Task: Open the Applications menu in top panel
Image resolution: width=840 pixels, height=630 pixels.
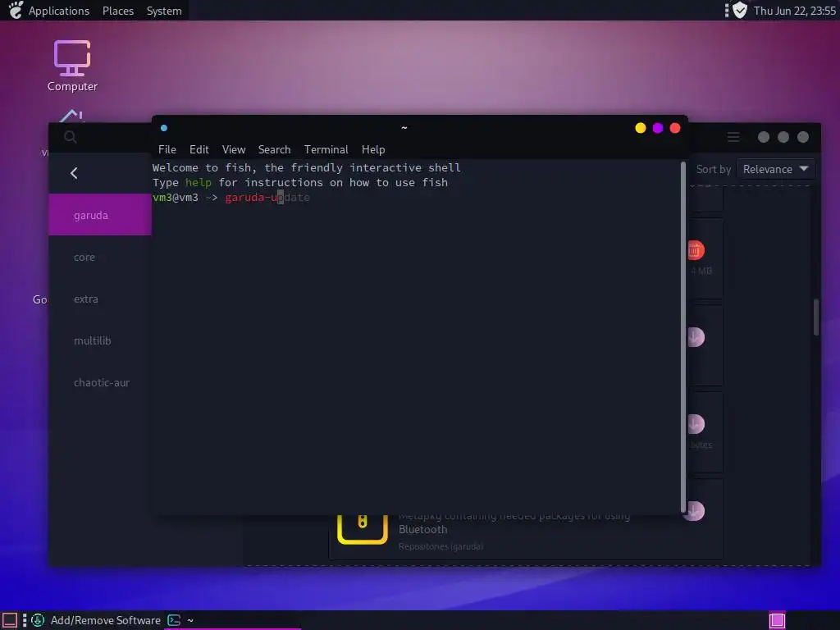Action: pos(59,11)
